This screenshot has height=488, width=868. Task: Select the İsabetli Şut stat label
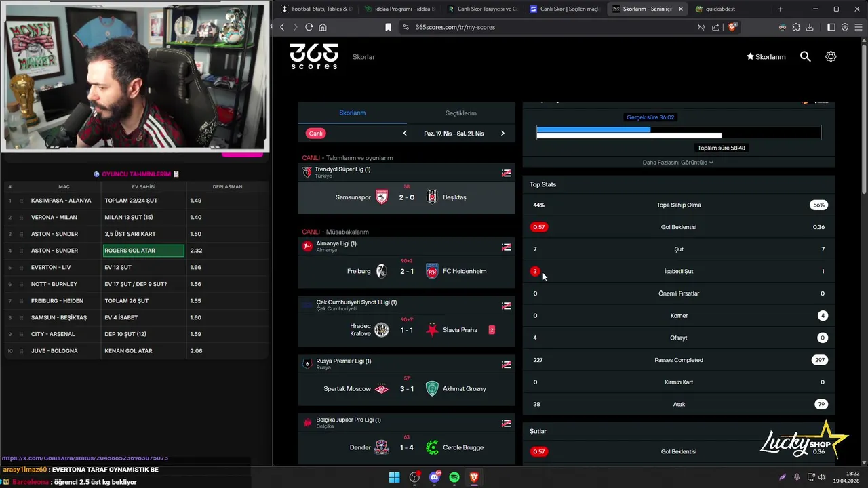[x=679, y=271]
